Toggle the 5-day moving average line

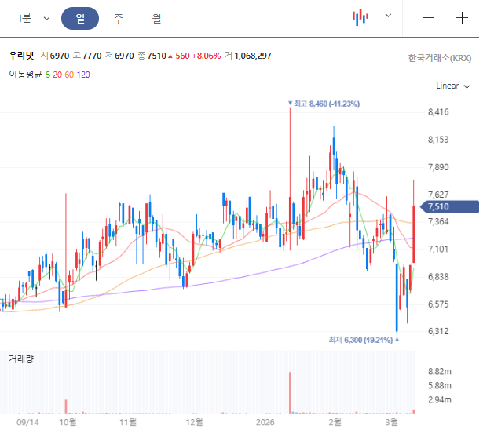(48, 75)
